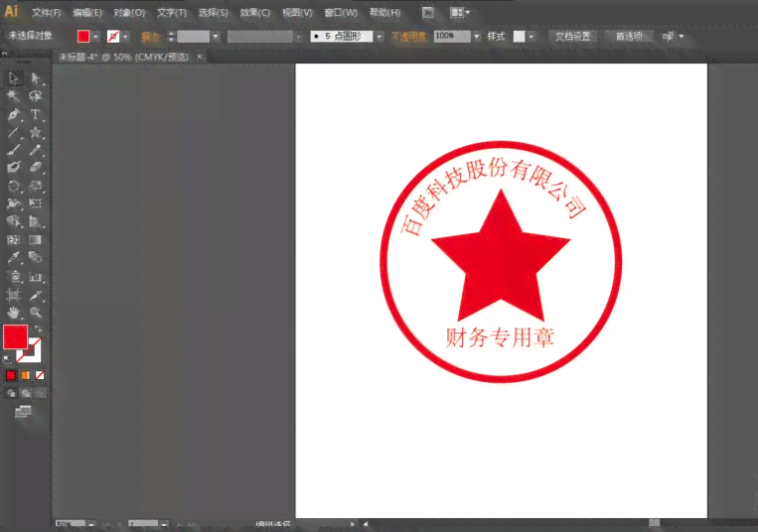Screen dimensions: 758x532
Task: Open the 文字(T) menu
Action: [172, 13]
